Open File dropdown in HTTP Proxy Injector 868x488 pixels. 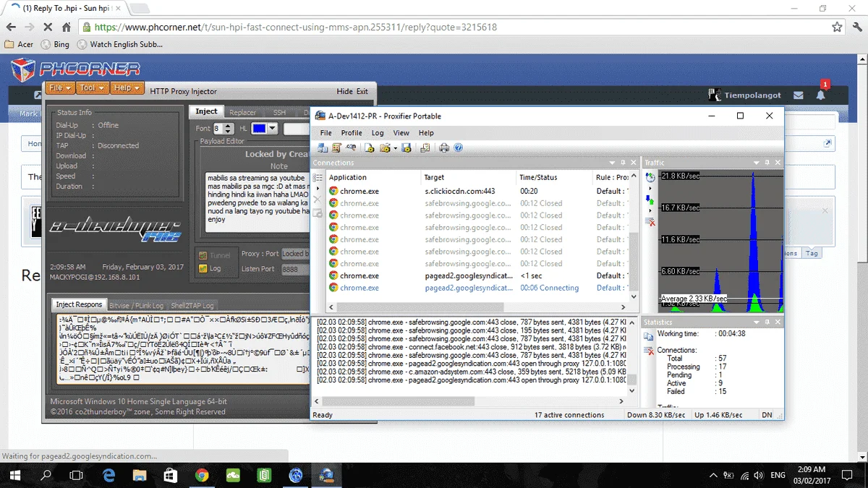(60, 88)
